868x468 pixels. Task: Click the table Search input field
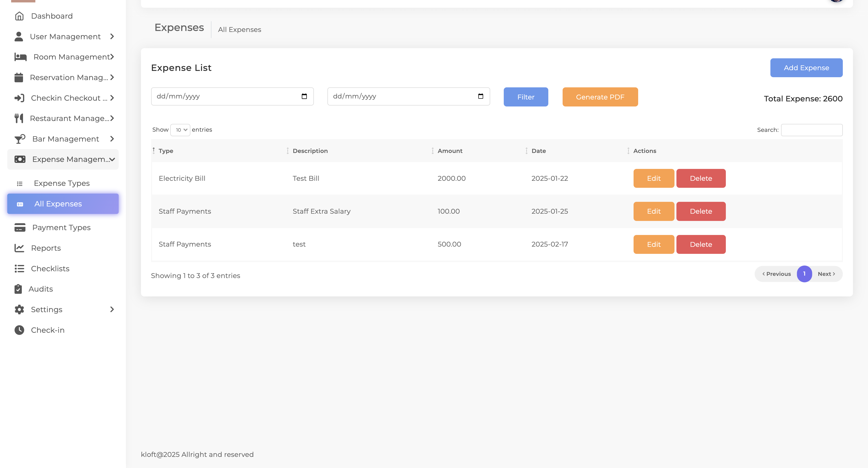click(811, 130)
